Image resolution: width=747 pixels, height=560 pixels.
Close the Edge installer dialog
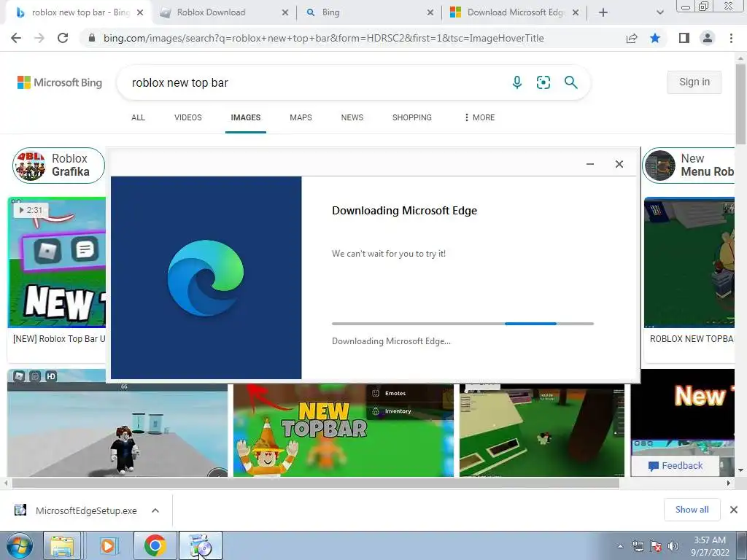pyautogui.click(x=619, y=164)
